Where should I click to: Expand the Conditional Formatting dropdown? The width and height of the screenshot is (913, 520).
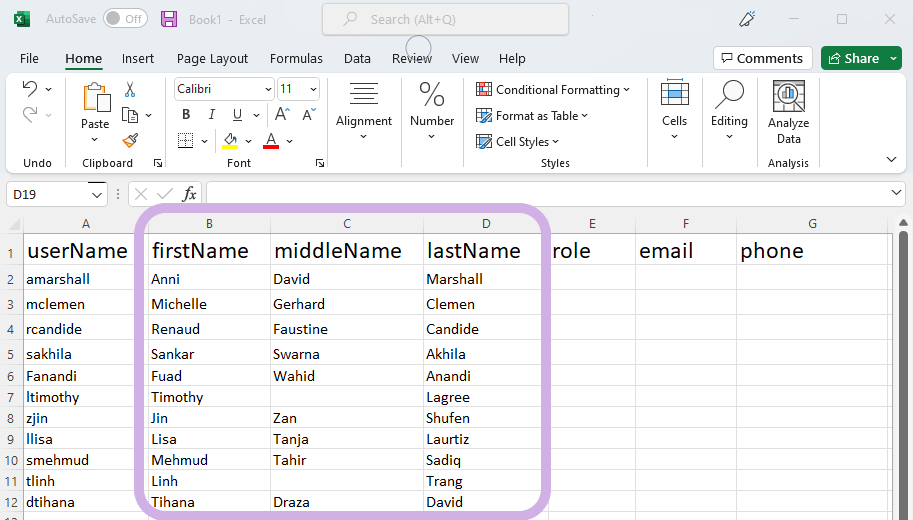click(x=553, y=89)
